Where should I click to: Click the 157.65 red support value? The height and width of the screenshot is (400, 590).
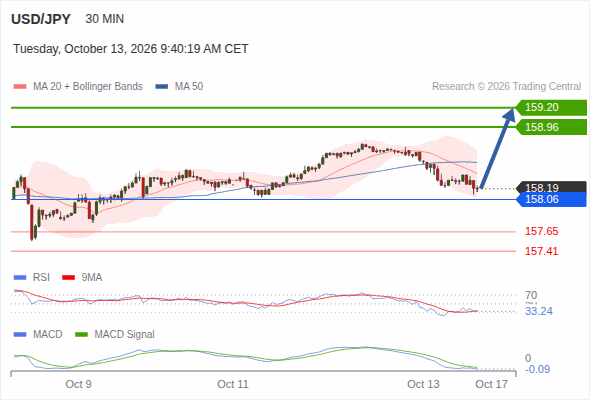click(541, 231)
